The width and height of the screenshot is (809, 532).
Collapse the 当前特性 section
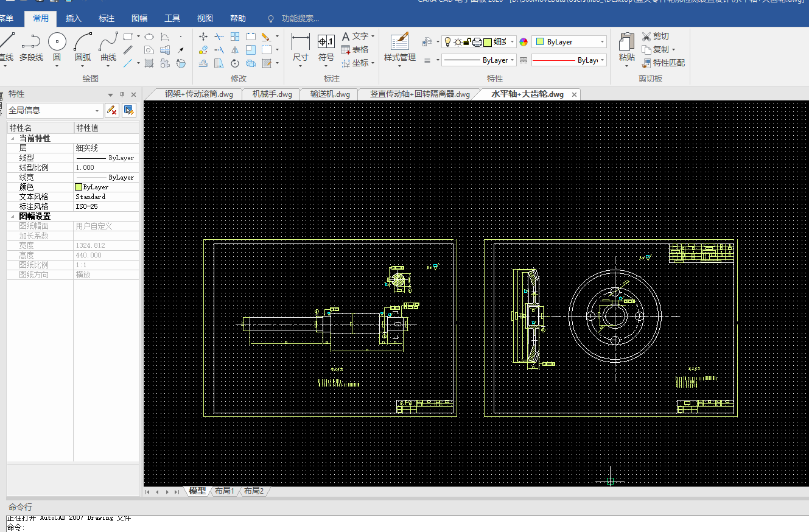click(12, 139)
